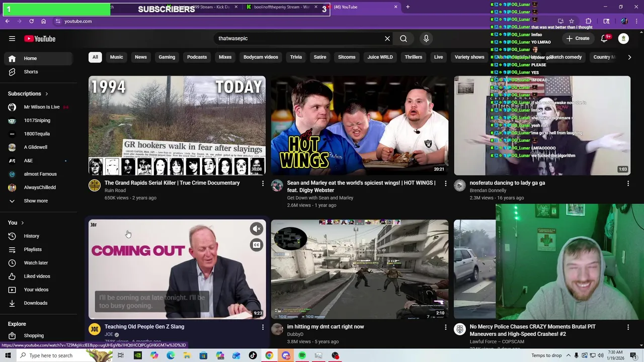
Task: Close the (46) YouTube browser tab
Action: 395,7
